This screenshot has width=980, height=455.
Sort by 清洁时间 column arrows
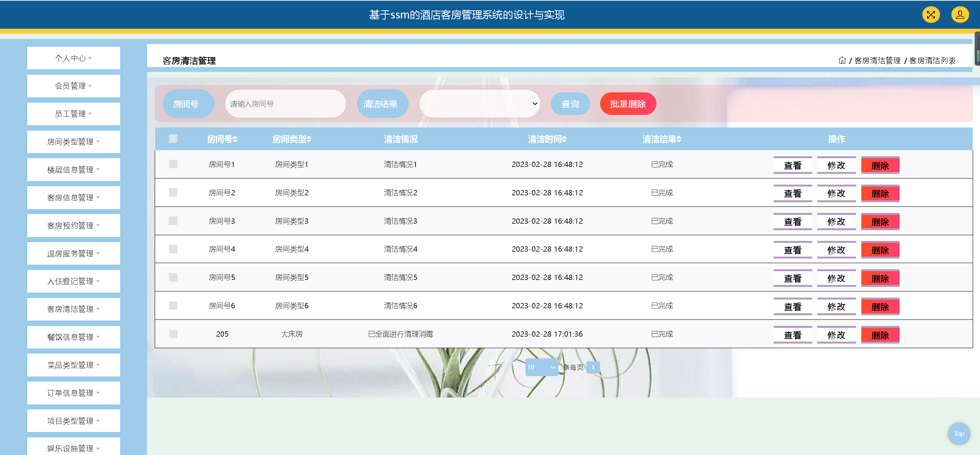[564, 139]
